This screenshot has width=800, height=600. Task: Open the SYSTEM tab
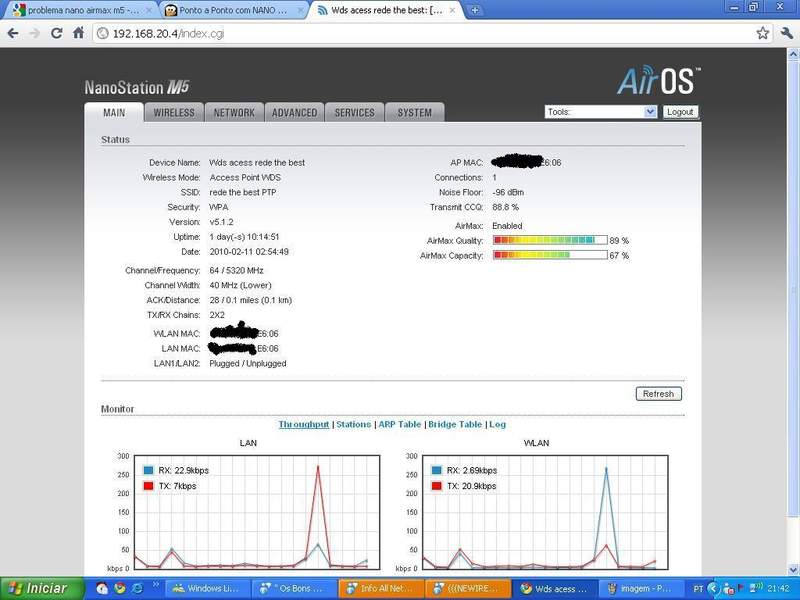[x=415, y=113]
